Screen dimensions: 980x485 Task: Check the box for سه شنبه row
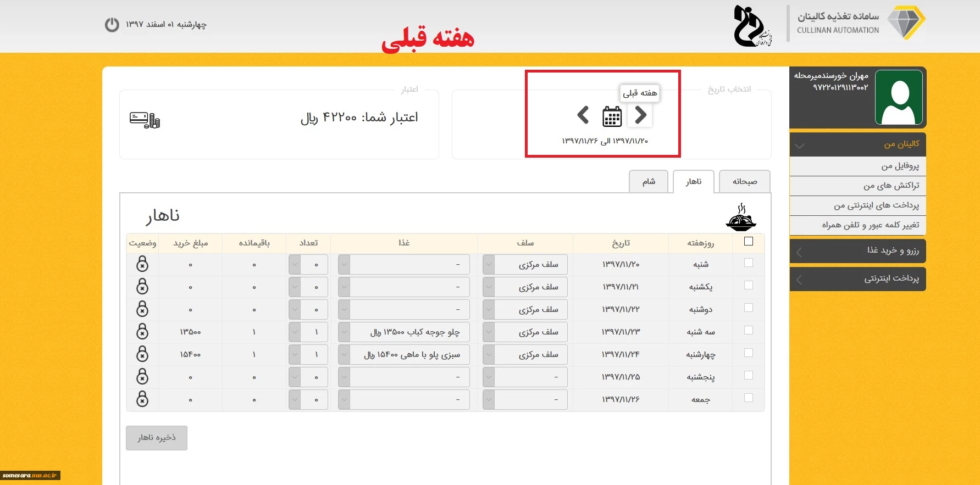(748, 331)
